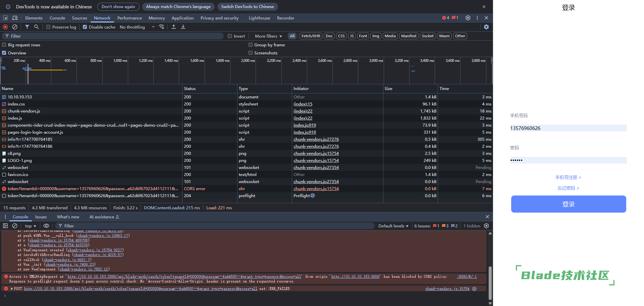Image resolution: width=644 pixels, height=306 pixels.
Task: Create live expression eye icon
Action: click(x=46, y=226)
